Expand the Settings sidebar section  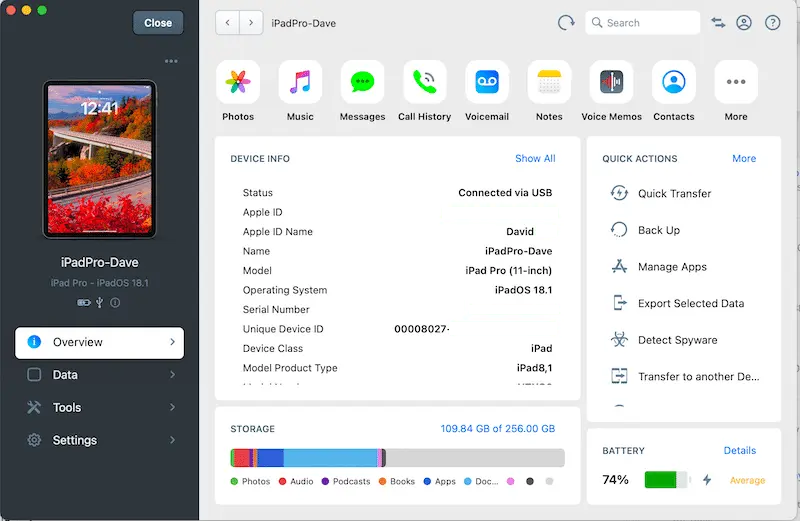pyautogui.click(x=99, y=440)
